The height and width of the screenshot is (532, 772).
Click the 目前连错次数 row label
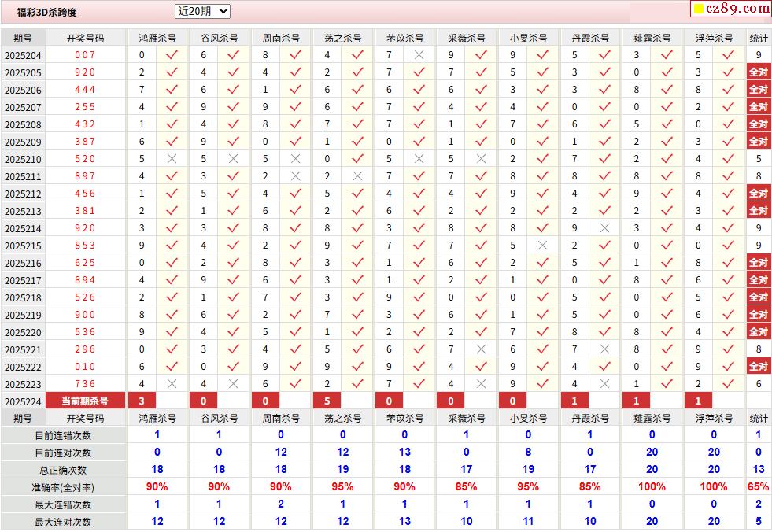click(63, 436)
